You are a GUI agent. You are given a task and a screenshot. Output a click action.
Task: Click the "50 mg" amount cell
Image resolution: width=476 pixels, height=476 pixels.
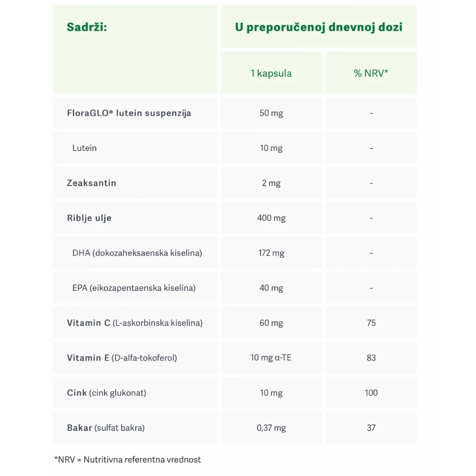click(x=271, y=113)
